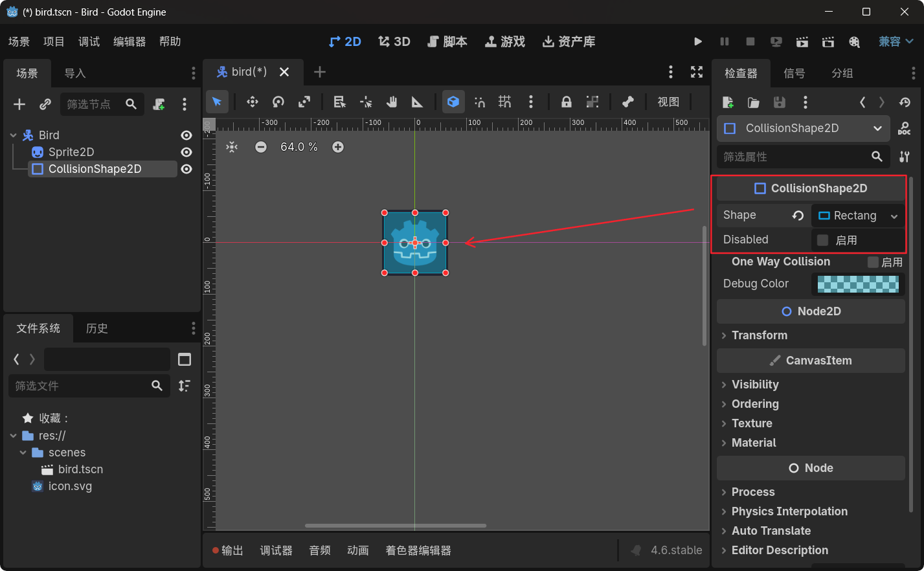Open the 编辑器 menu

[130, 41]
